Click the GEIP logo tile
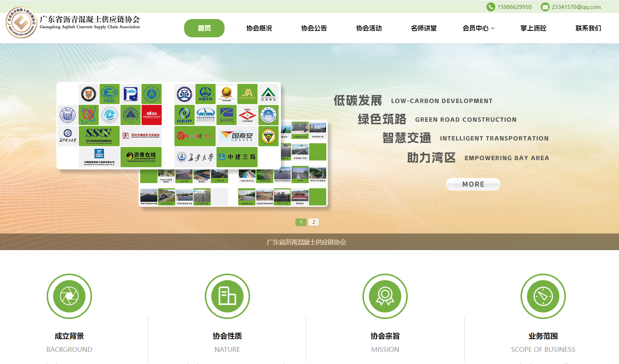619x364 pixels. pyautogui.click(x=184, y=115)
